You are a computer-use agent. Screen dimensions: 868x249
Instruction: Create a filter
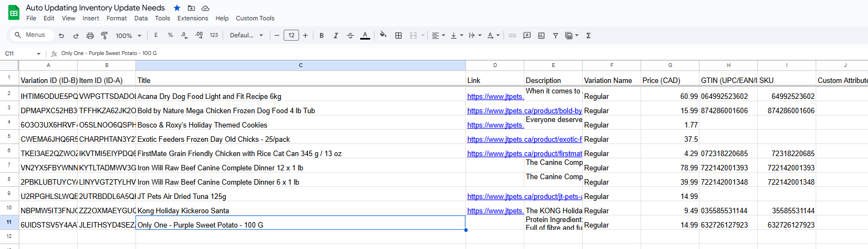tap(555, 35)
